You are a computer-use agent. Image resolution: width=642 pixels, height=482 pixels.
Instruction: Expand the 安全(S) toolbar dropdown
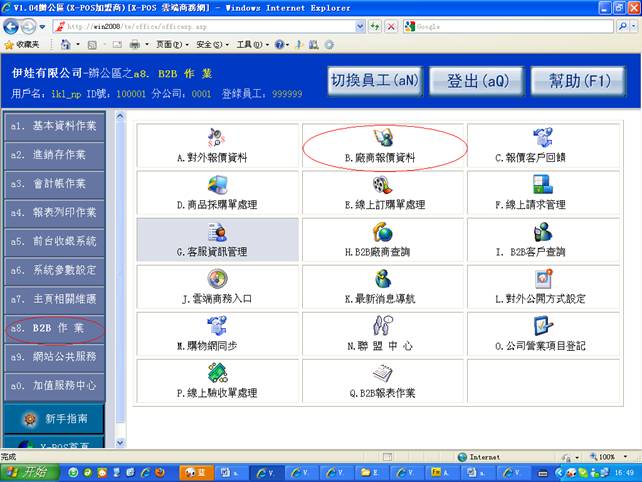[x=209, y=45]
